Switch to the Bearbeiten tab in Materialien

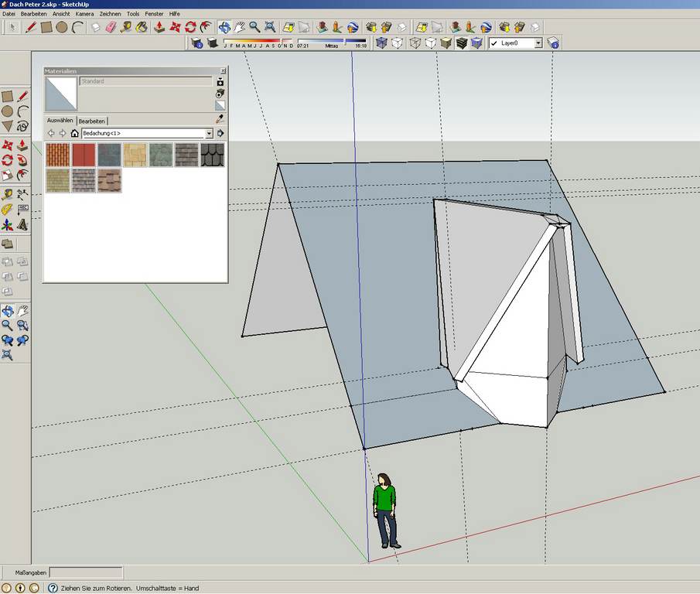click(91, 121)
